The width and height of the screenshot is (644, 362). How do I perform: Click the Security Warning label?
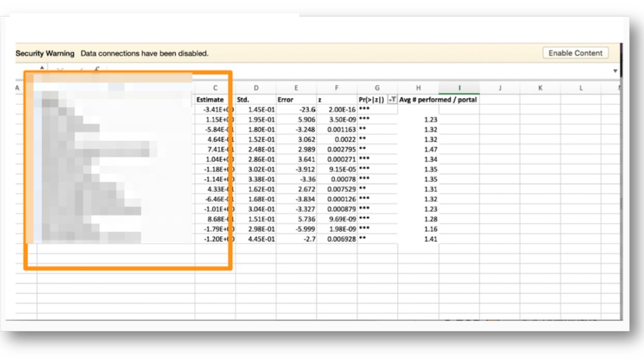45,53
